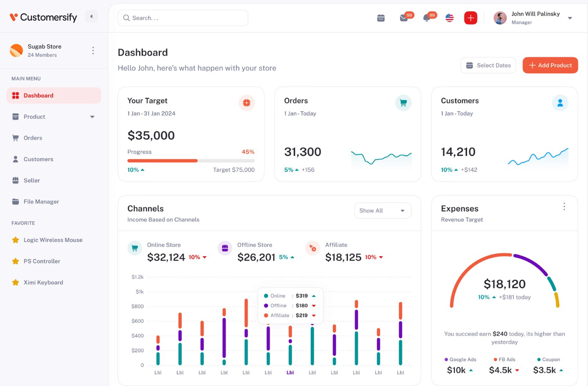This screenshot has width=588, height=386.
Task: Click the Add Product button
Action: 550,65
